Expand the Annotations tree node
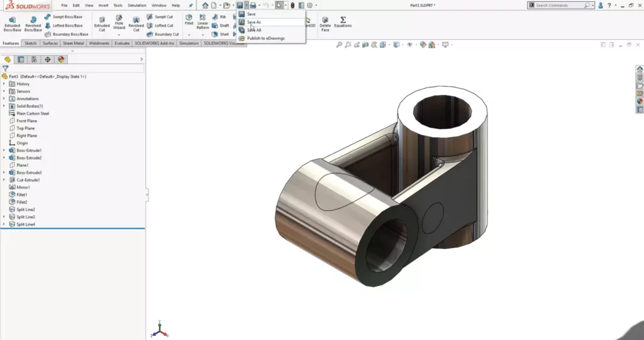 (x=4, y=99)
